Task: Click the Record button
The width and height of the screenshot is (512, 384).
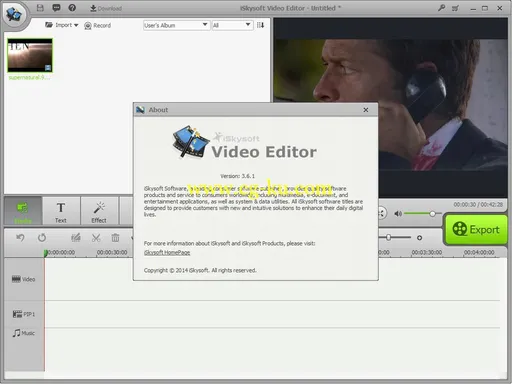Action: pos(97,25)
